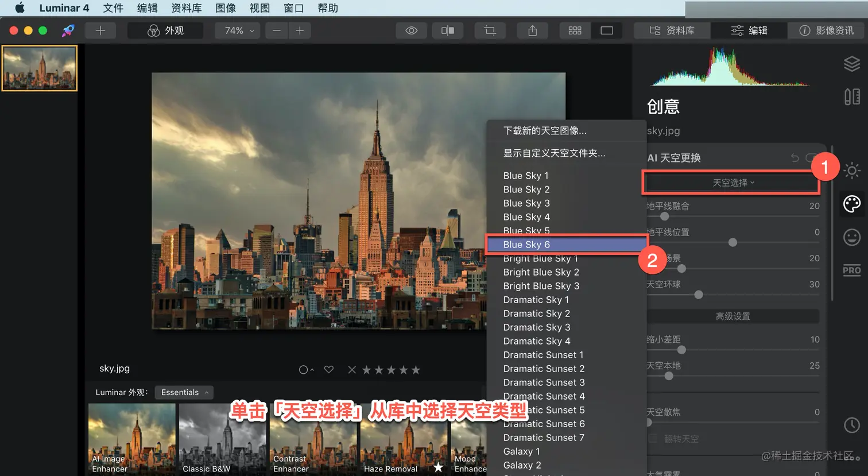This screenshot has height=476, width=868.
Task: Open the 文件 menu
Action: coord(113,8)
